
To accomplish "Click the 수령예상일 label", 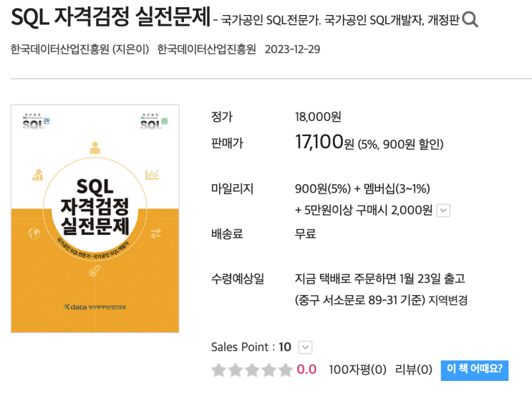I will pyautogui.click(x=238, y=279).
